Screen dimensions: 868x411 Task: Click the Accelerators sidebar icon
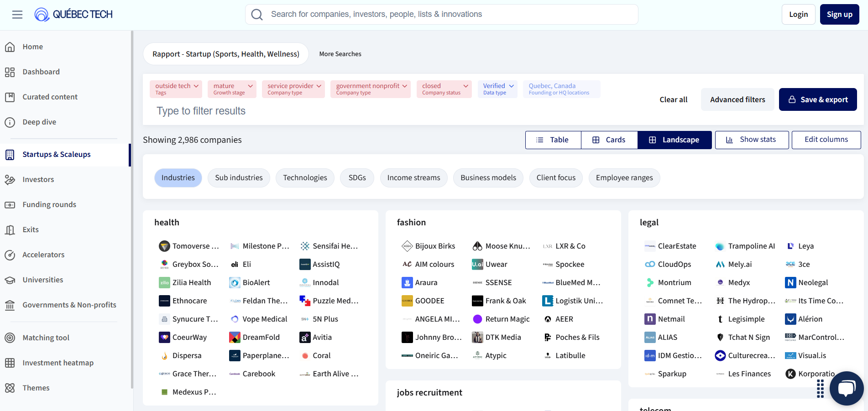tap(10, 255)
